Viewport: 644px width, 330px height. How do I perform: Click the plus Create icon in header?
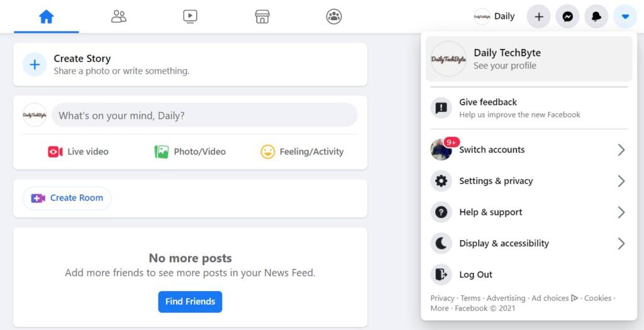point(538,17)
